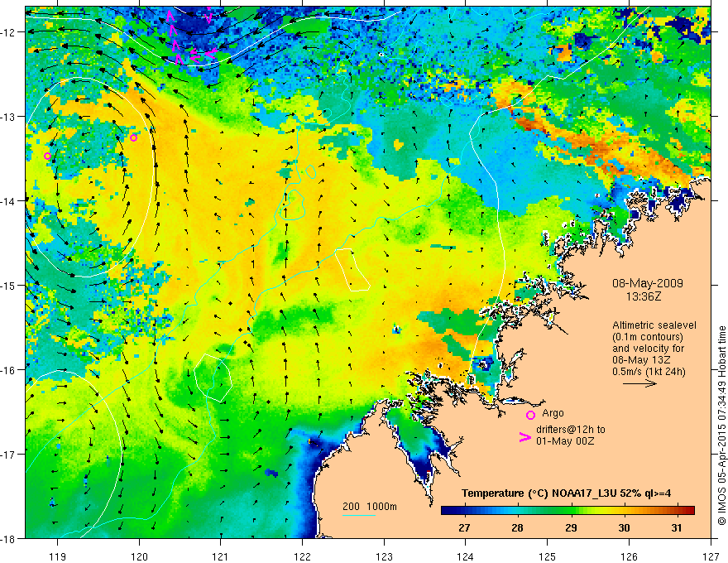
Task: Click colorbar tick label 29
Action: tap(571, 527)
